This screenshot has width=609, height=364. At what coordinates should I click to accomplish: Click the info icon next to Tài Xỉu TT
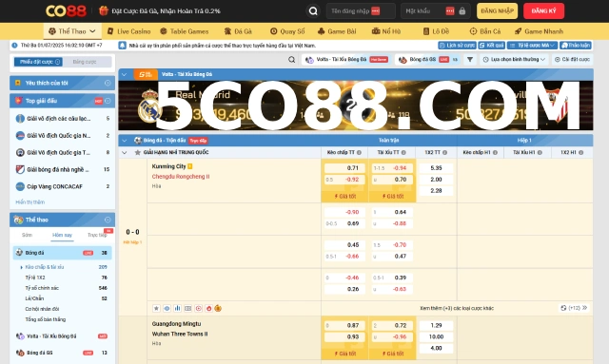coord(403,152)
